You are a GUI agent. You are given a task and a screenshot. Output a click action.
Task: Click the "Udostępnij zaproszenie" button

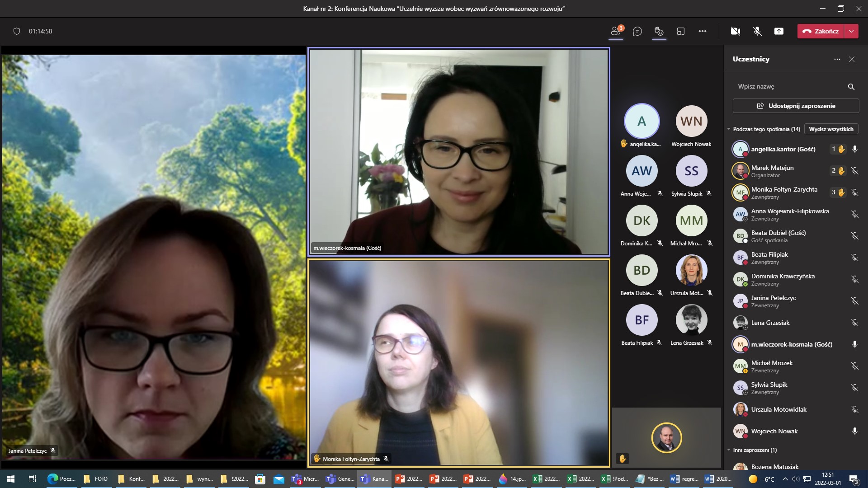click(795, 105)
